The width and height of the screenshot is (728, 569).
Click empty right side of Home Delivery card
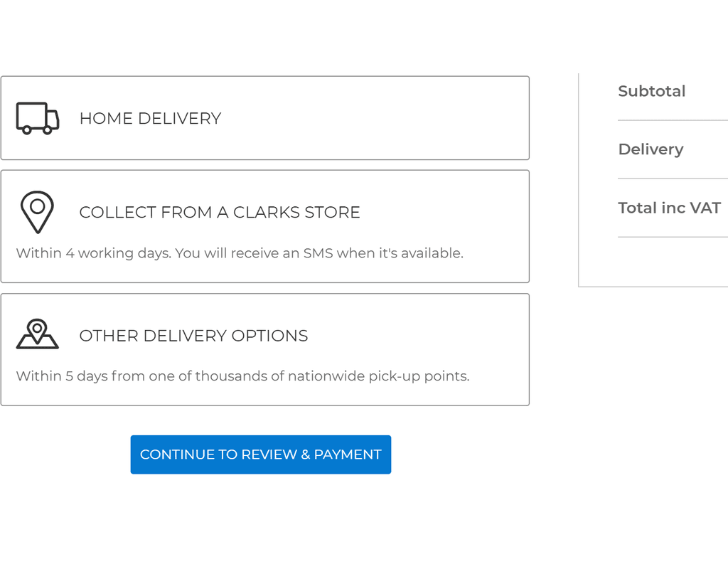pos(441,118)
